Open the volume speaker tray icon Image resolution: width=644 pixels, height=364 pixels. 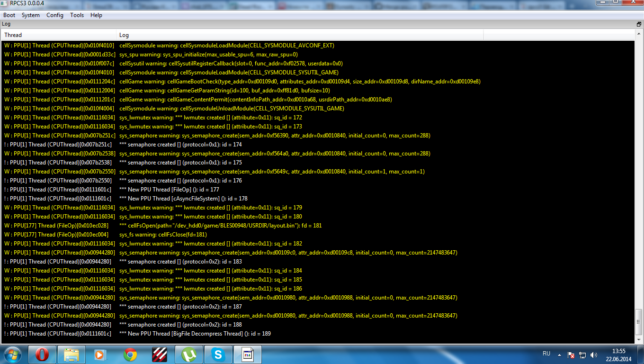594,355
